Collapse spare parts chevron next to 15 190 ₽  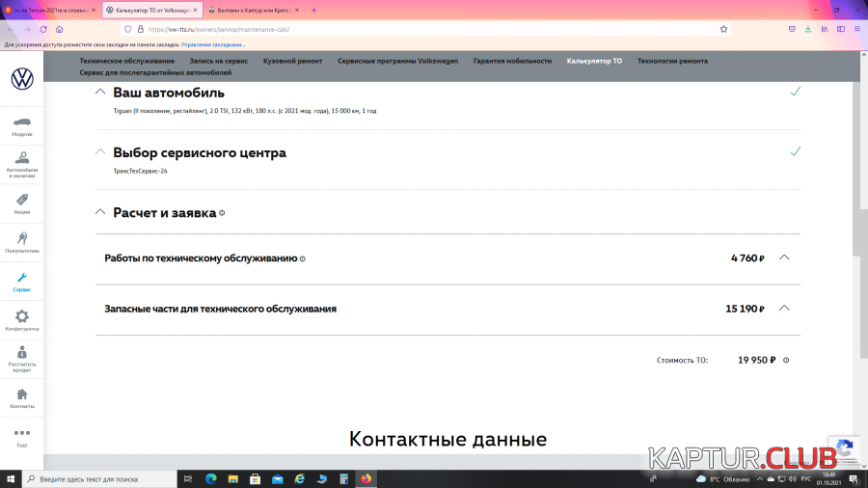(x=784, y=309)
